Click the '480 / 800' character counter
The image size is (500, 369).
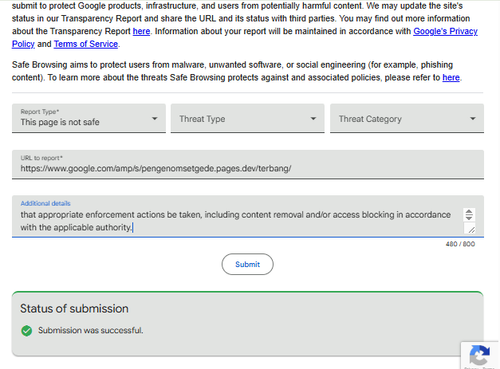pos(460,244)
